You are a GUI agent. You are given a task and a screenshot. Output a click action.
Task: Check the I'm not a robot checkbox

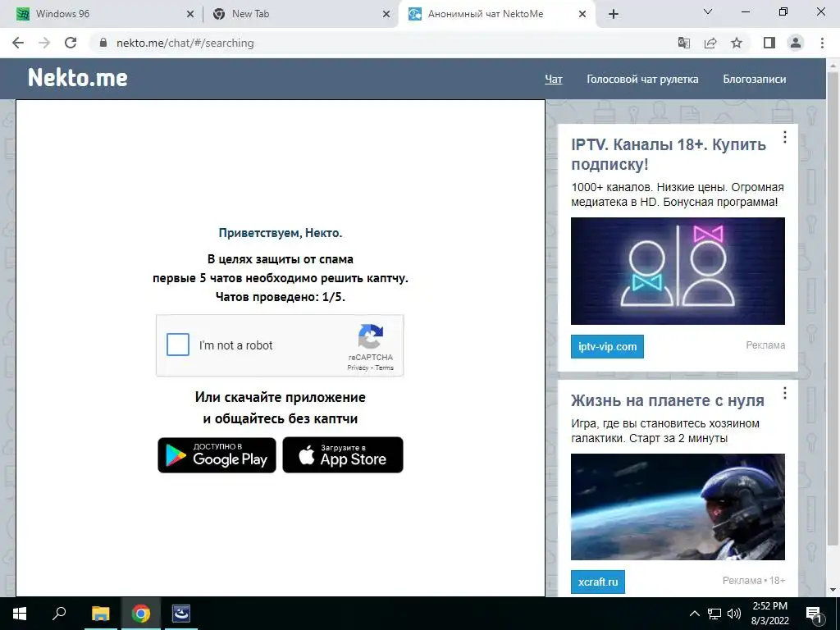(178, 345)
